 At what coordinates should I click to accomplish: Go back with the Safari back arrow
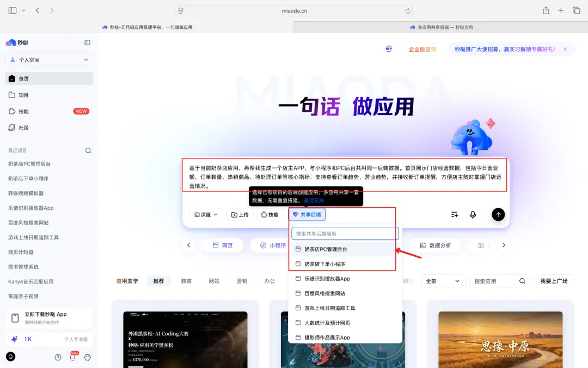[38, 10]
